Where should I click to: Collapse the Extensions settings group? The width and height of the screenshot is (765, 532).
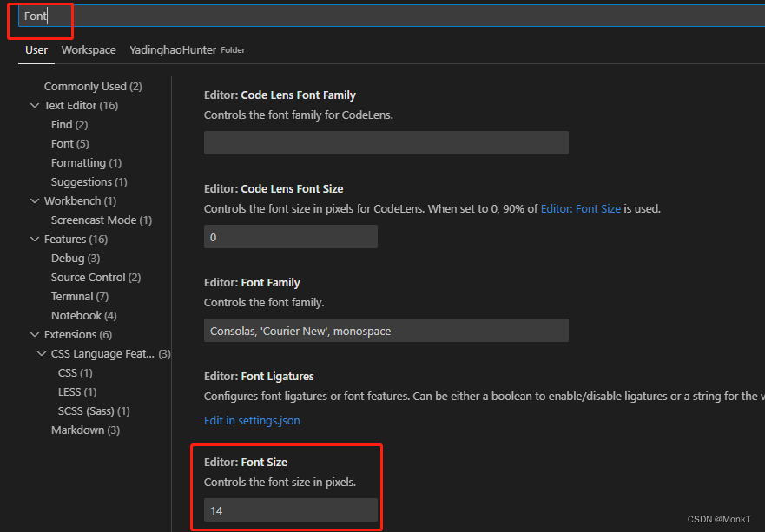(x=34, y=334)
